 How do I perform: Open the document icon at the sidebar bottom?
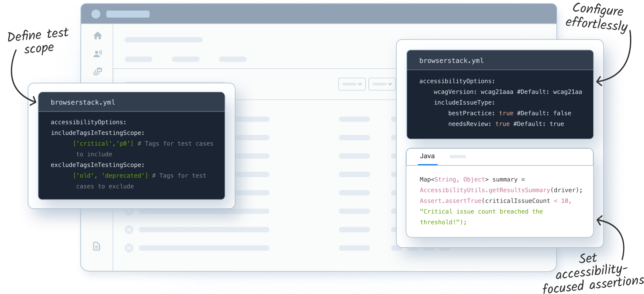[x=96, y=246]
